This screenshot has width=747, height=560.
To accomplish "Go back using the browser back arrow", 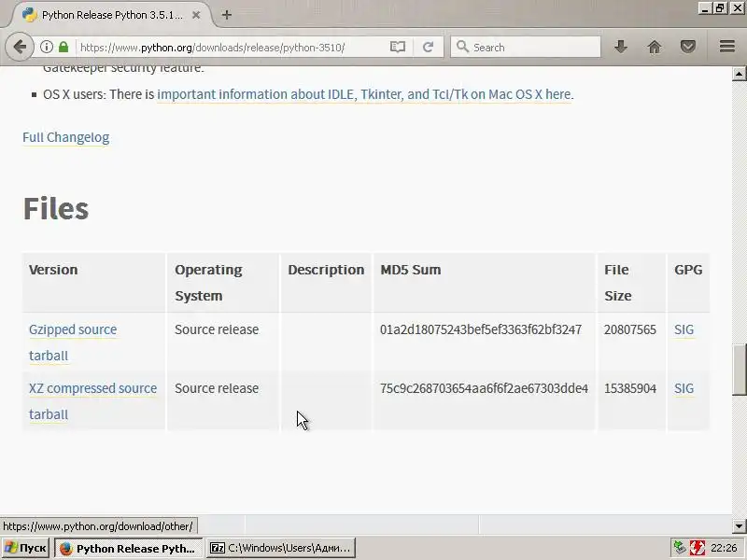I will pyautogui.click(x=20, y=47).
